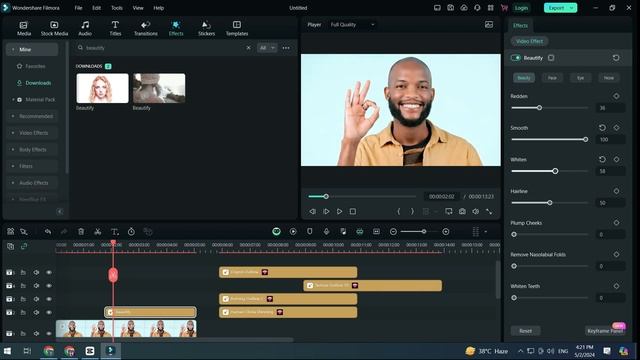Click the shopping cart icon in the title bar
The height and width of the screenshot is (360, 640).
pos(504,8)
